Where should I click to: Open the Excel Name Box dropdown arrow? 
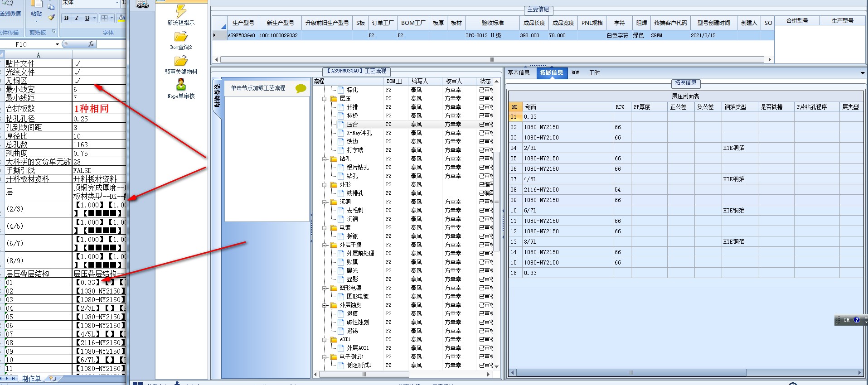coord(57,44)
